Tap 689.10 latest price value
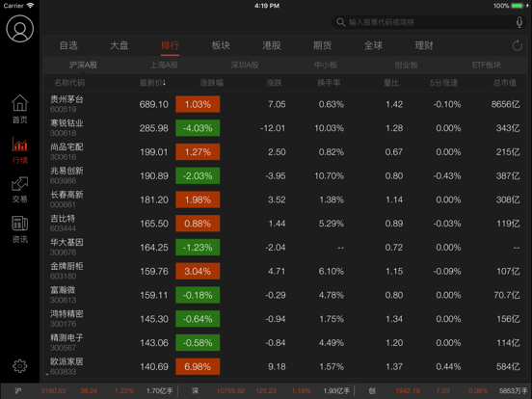Image resolution: width=532 pixels, height=399 pixels. pos(153,104)
